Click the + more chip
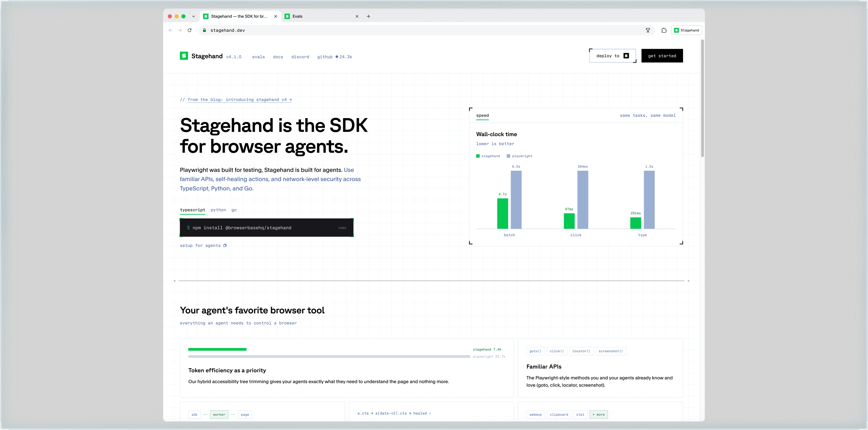Screen dimensions: 868x430 pos(598,414)
